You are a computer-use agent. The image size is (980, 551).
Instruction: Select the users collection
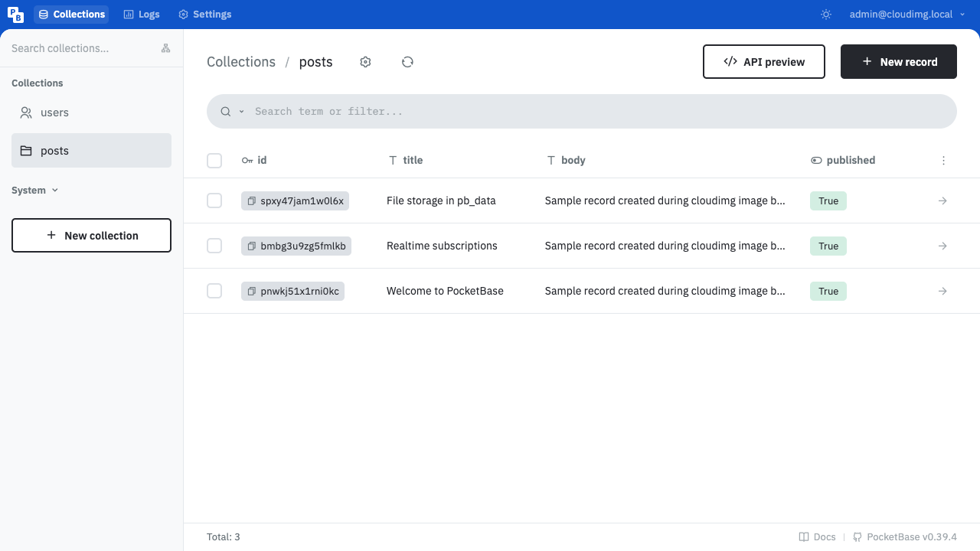pyautogui.click(x=91, y=112)
